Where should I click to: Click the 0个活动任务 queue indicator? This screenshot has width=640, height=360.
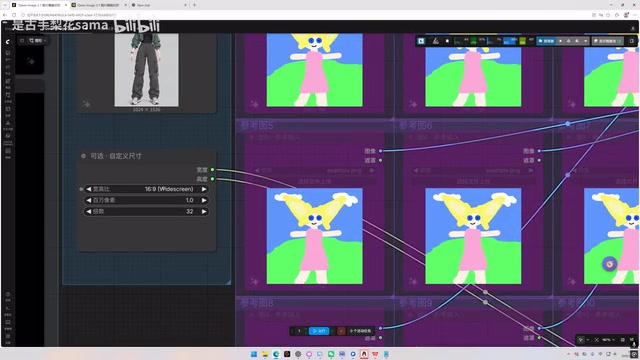(x=360, y=331)
